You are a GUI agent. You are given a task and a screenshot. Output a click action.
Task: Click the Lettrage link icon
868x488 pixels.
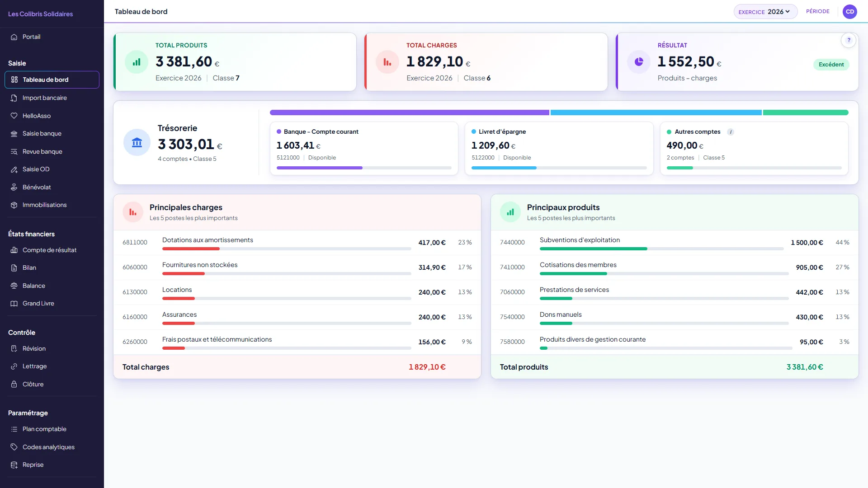14,366
